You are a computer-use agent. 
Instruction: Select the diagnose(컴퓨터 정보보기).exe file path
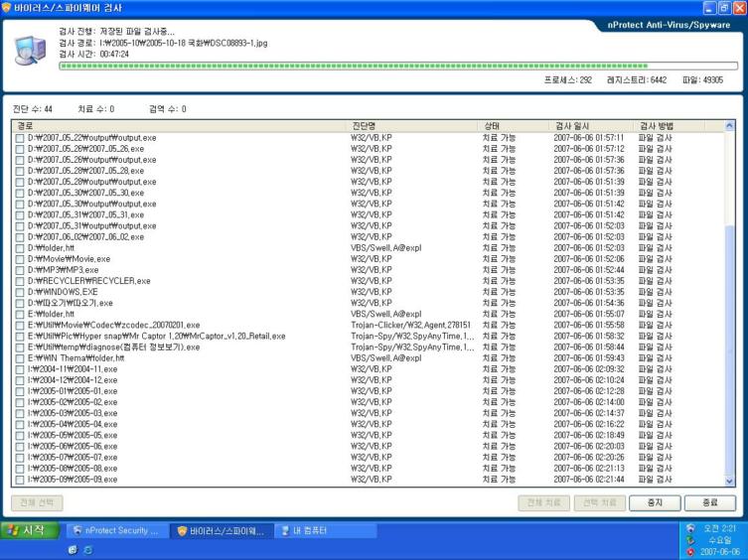click(113, 348)
